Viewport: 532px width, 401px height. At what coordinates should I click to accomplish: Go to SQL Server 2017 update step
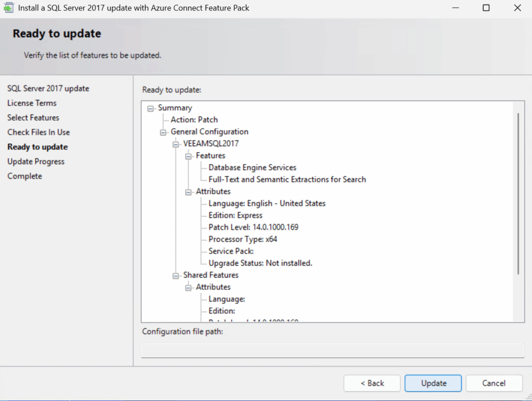pos(48,88)
